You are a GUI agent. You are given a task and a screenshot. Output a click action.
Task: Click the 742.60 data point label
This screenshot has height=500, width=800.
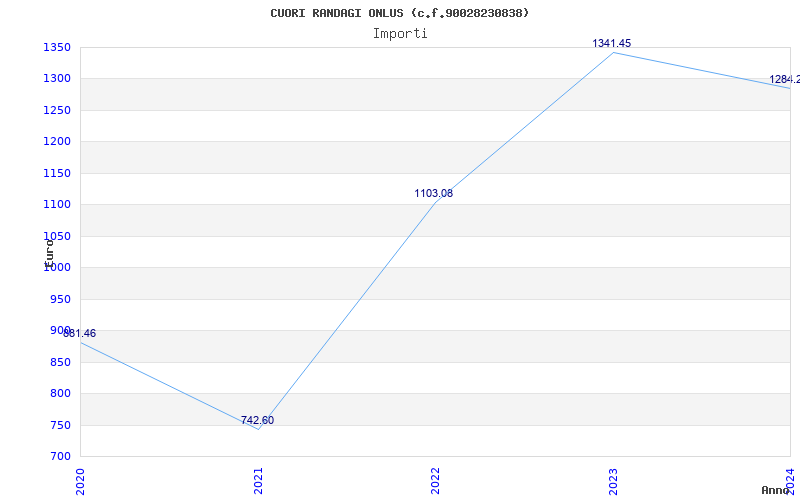coord(258,420)
